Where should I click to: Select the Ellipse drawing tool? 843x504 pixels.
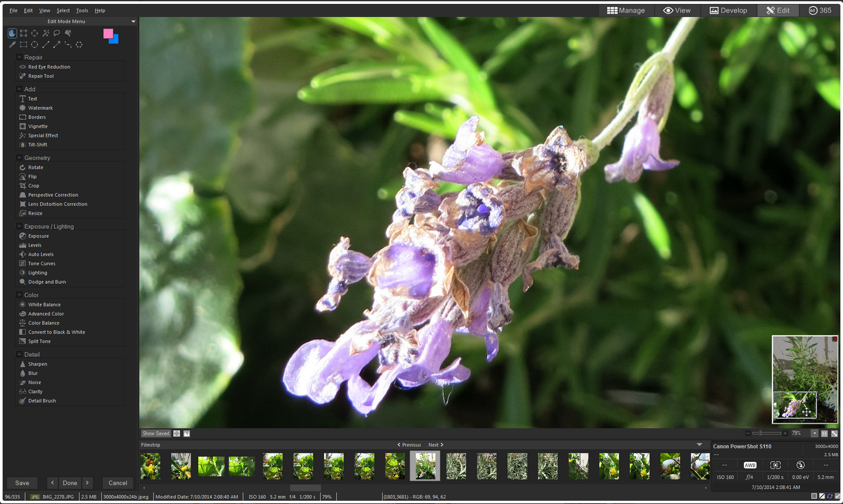[x=34, y=45]
